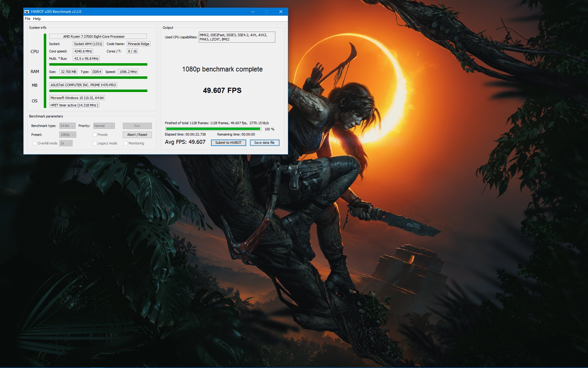Submit the score with Submit to HWBOT

click(x=228, y=143)
